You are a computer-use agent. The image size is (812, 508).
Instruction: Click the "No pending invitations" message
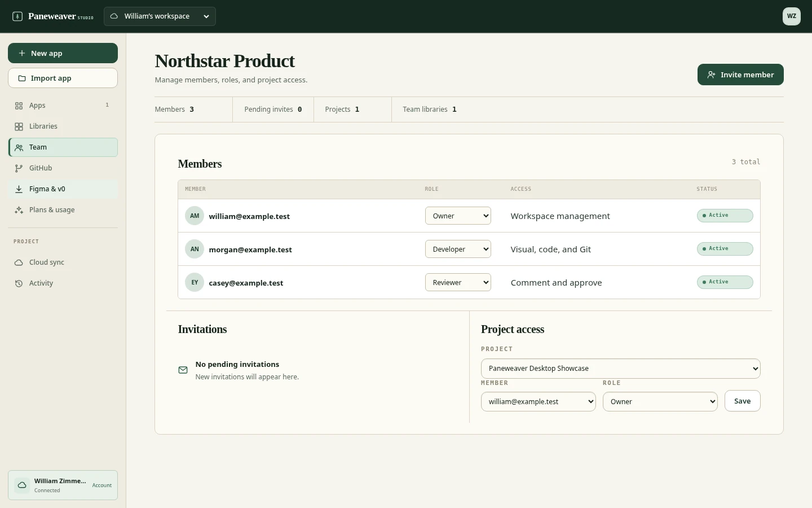point(237,365)
